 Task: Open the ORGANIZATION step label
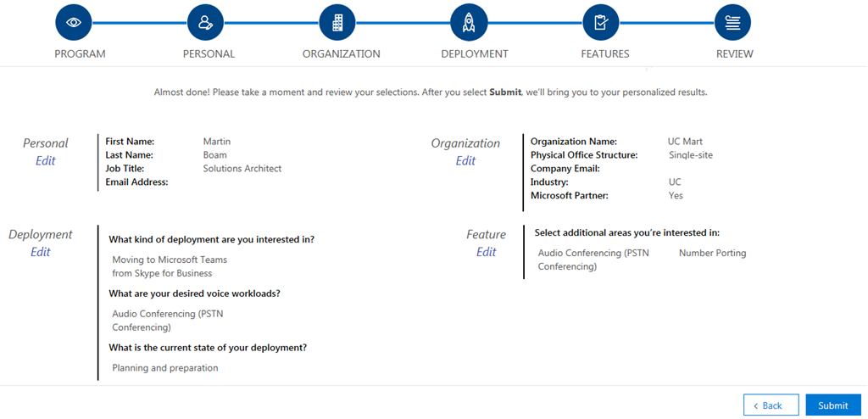(x=341, y=54)
